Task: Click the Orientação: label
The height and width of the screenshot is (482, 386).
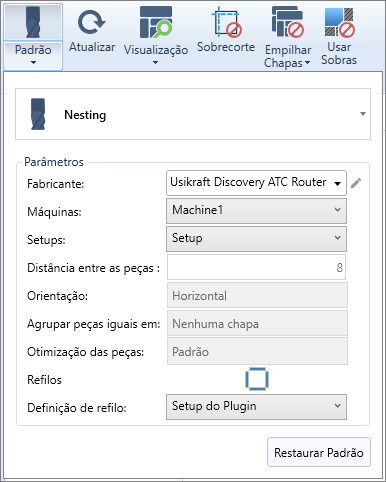Action: pyautogui.click(x=57, y=296)
